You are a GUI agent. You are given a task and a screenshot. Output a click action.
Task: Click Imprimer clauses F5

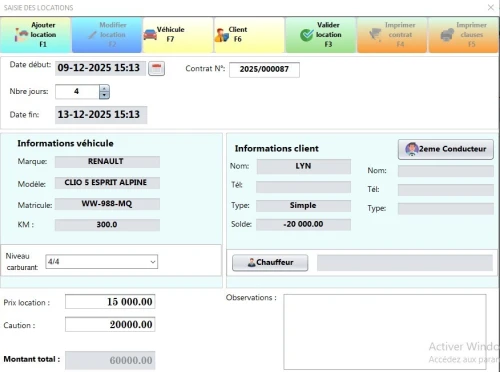tap(463, 35)
